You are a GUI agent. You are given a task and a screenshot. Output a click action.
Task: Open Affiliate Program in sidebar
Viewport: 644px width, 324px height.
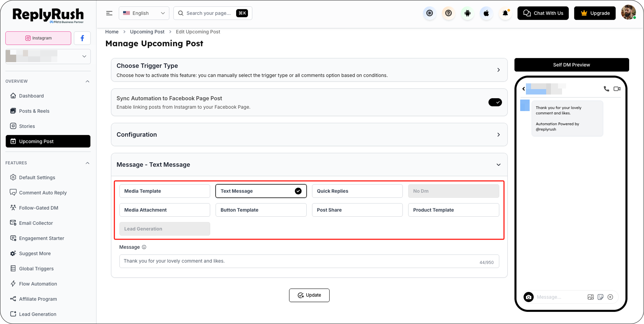[48, 299]
